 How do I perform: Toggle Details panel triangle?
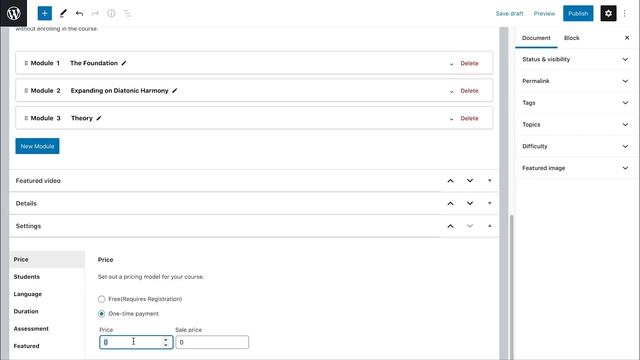pos(489,203)
